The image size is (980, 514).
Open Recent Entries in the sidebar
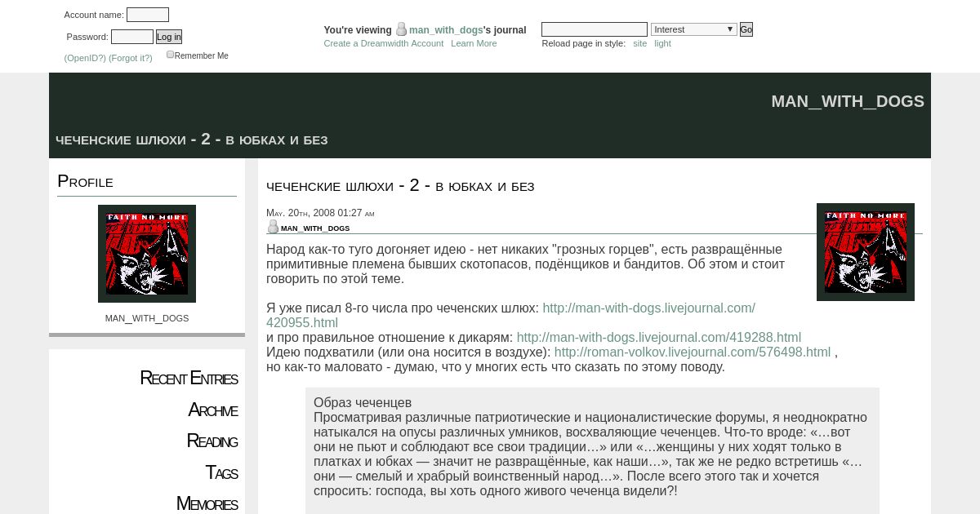pos(189,379)
